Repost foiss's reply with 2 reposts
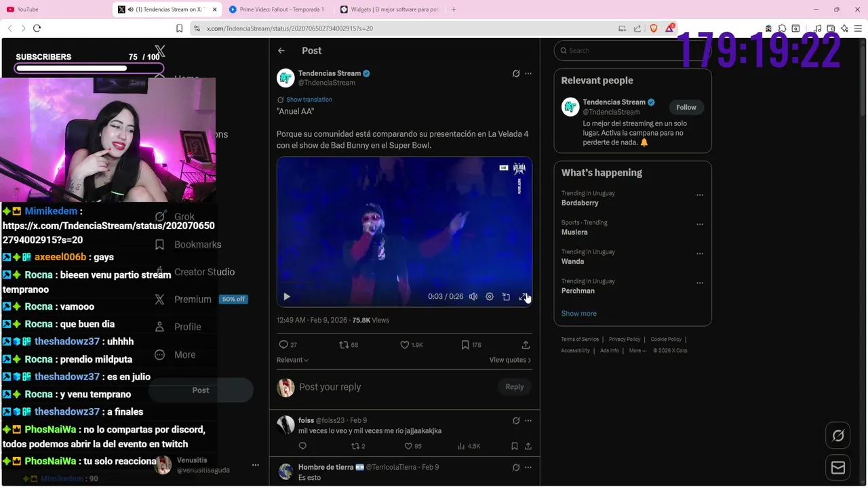This screenshot has width=868, height=488. coord(358,446)
